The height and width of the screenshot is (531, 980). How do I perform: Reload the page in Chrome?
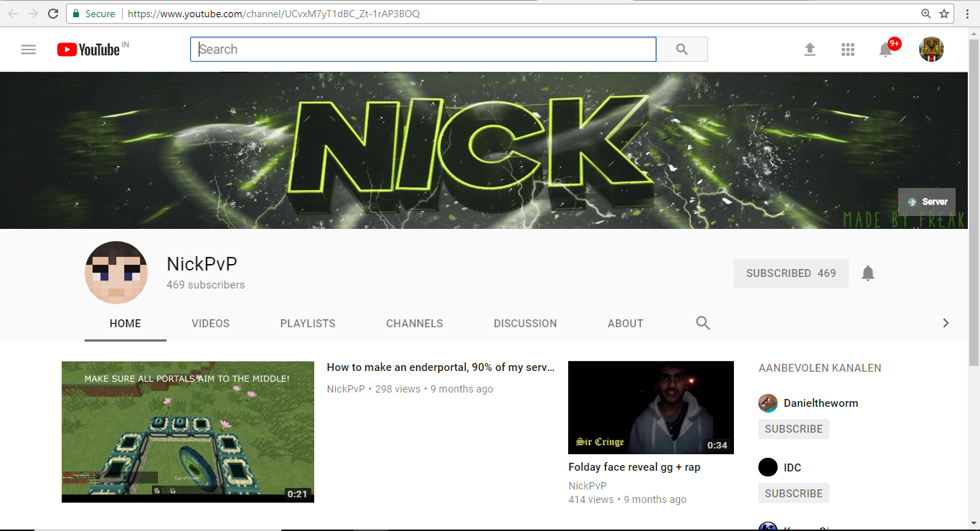click(x=53, y=14)
